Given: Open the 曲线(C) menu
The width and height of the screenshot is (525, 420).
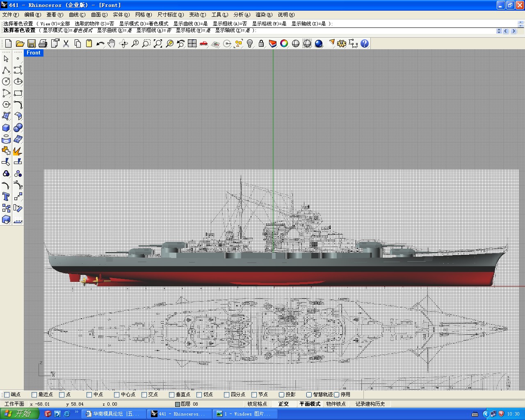Looking at the screenshot, I should point(77,15).
